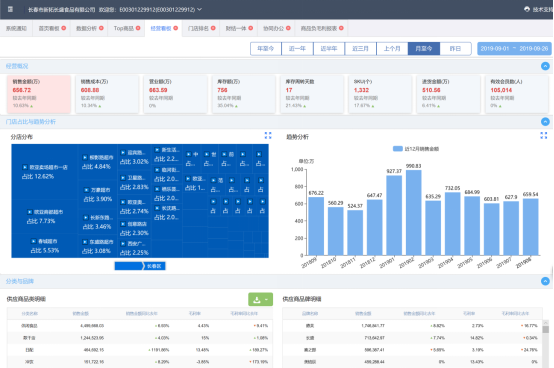Click the play icon on the 4.84% treemap tile
Viewport: 554px width, 368px height.
85,158
